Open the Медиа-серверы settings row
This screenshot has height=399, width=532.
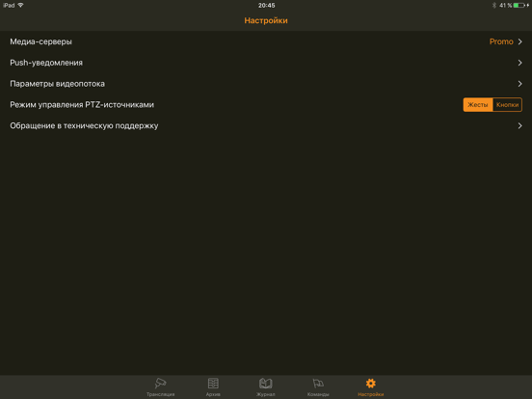pyautogui.click(x=266, y=41)
